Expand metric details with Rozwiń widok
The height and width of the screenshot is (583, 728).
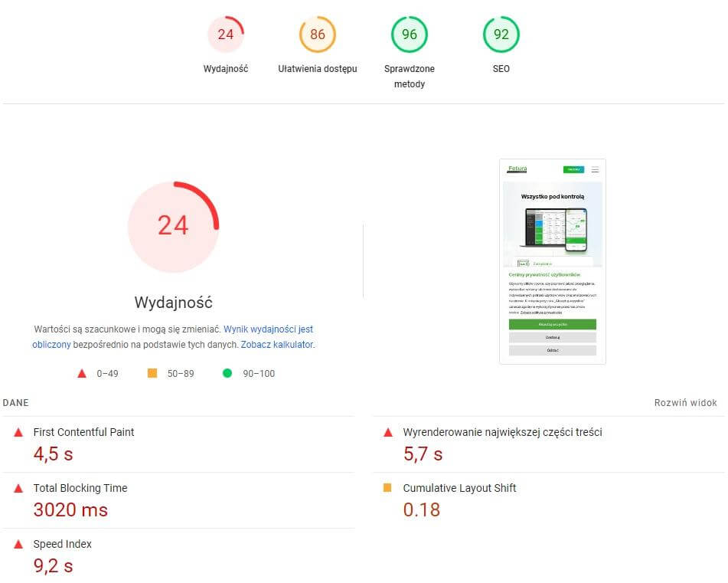685,403
